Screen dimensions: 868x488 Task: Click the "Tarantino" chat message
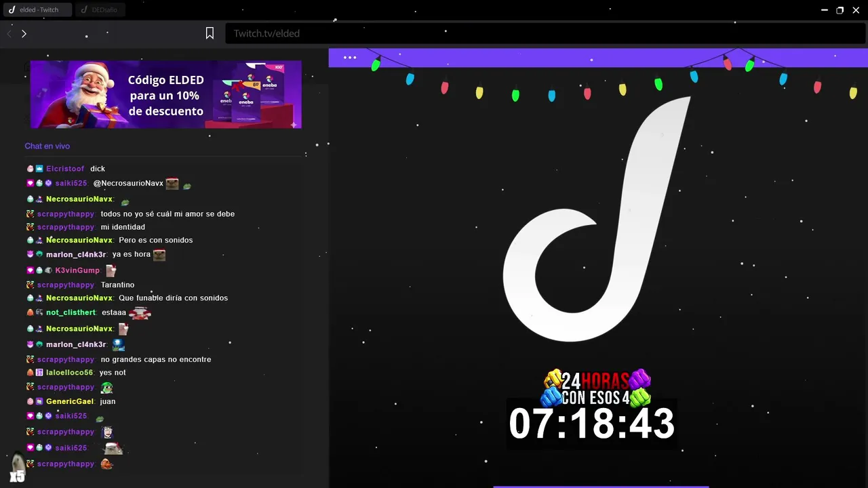click(117, 285)
